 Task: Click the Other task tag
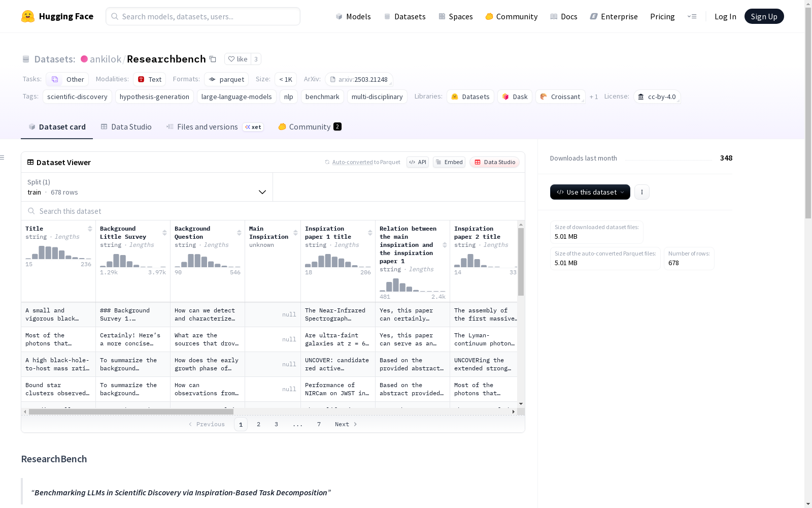pyautogui.click(x=67, y=79)
